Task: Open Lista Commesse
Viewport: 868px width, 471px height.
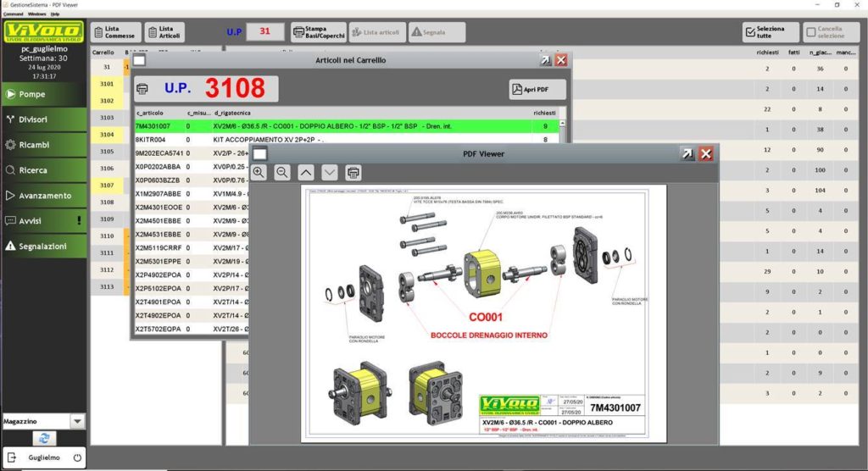Action: (114, 32)
